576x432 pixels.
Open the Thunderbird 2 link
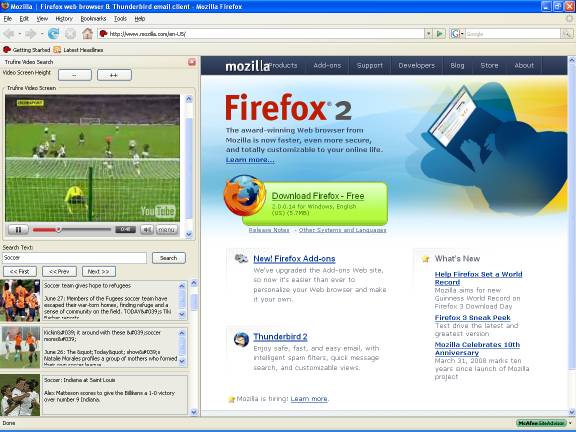click(280, 337)
